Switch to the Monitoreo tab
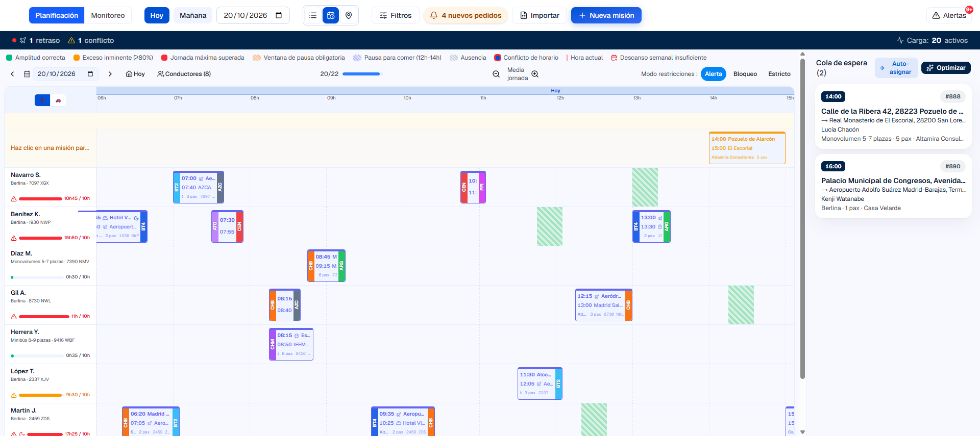 click(x=108, y=15)
